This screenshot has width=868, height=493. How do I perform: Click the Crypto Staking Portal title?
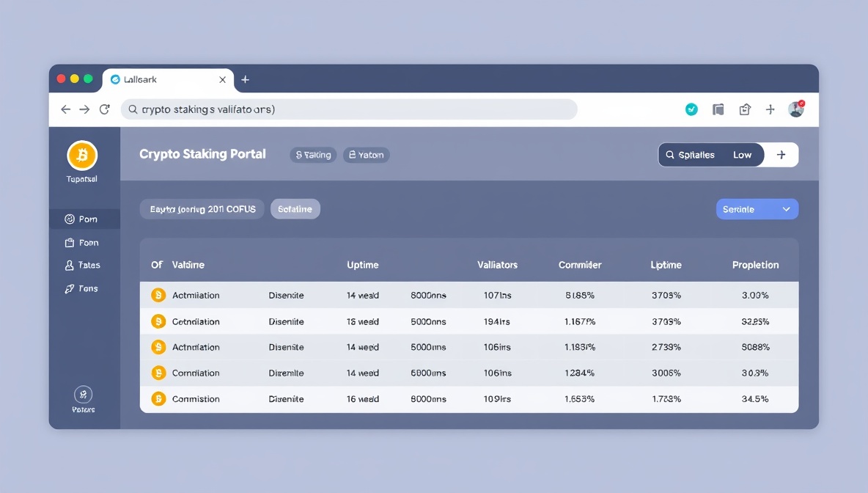202,154
